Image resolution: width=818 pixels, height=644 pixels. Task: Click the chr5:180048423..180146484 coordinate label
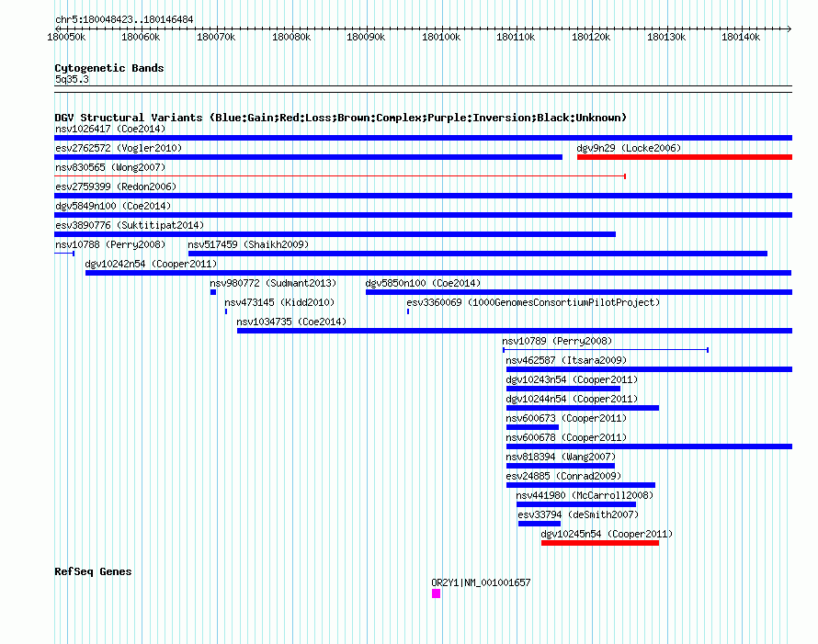pos(124,19)
